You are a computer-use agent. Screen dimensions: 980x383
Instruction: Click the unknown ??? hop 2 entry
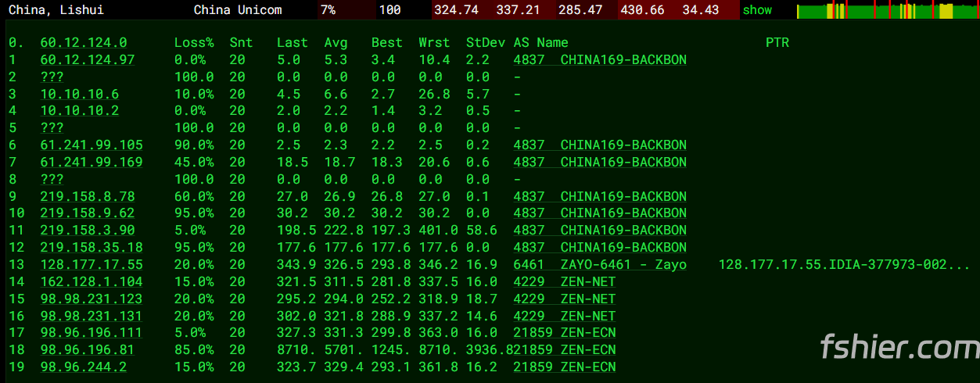pos(52,77)
